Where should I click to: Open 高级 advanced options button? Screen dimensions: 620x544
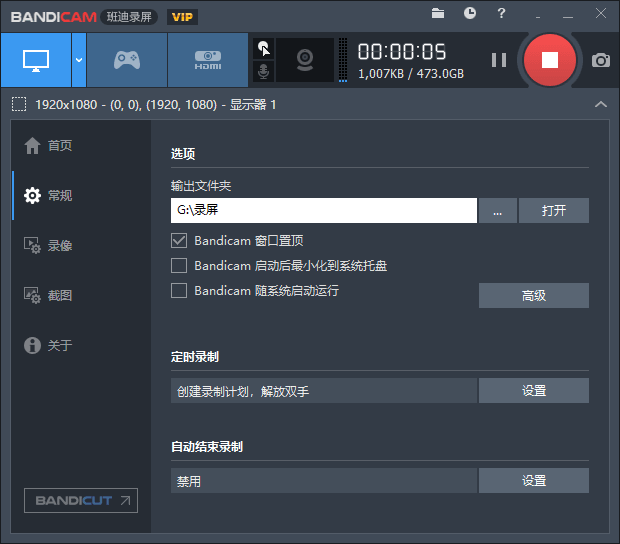coord(534,295)
